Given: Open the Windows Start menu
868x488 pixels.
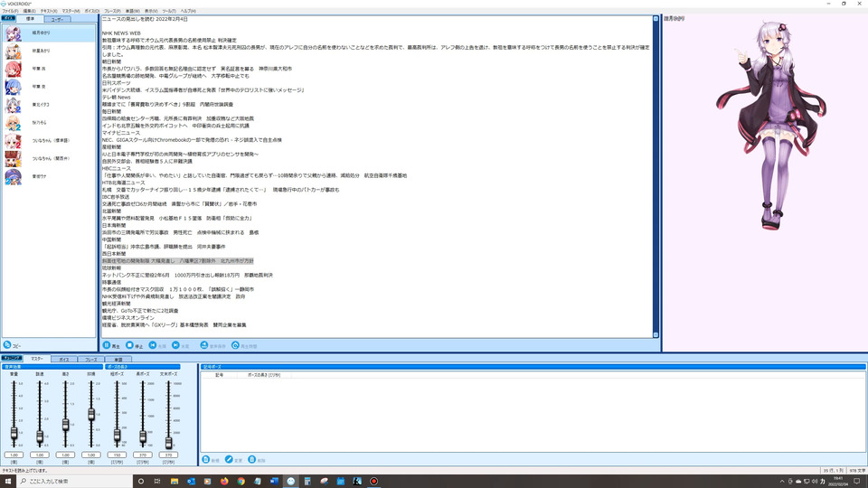Looking at the screenshot, I should click(8, 481).
